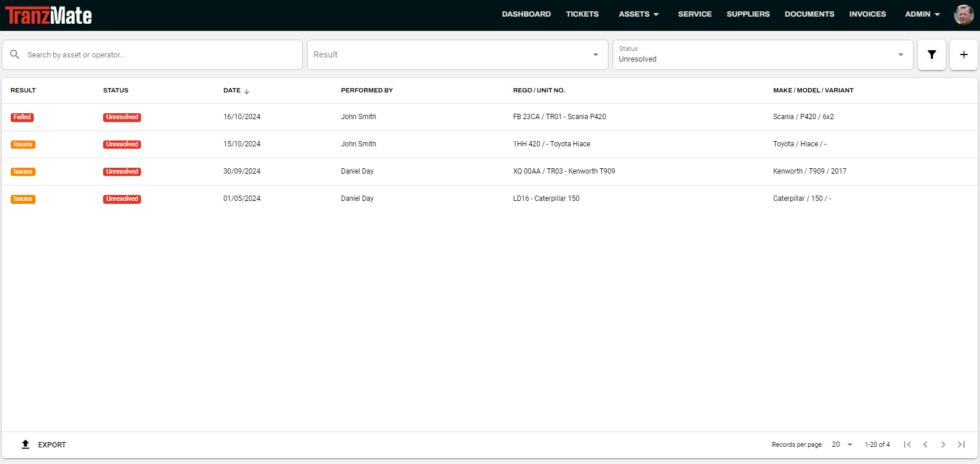Open the Invoices page
980x464 pixels.
point(867,14)
